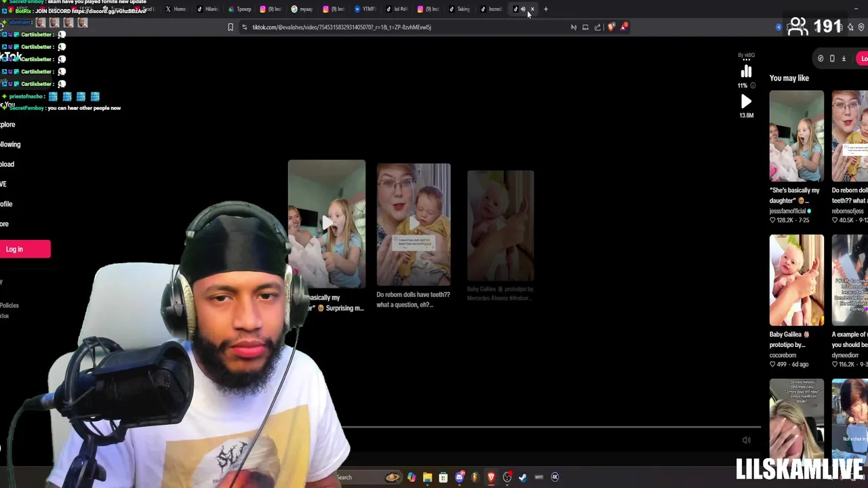Viewport: 868px width, 488px height.
Task: Open the vidIQ three-dots menu
Action: pyautogui.click(x=746, y=60)
